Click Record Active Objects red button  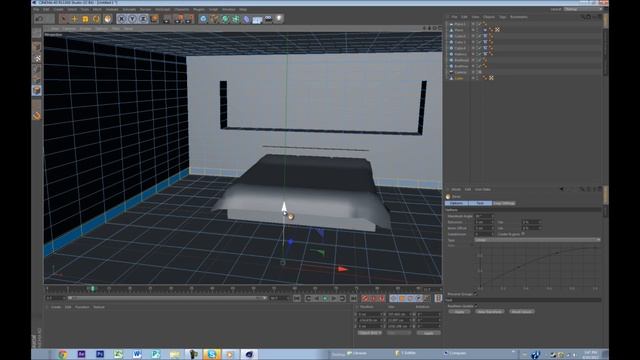(x=365, y=298)
